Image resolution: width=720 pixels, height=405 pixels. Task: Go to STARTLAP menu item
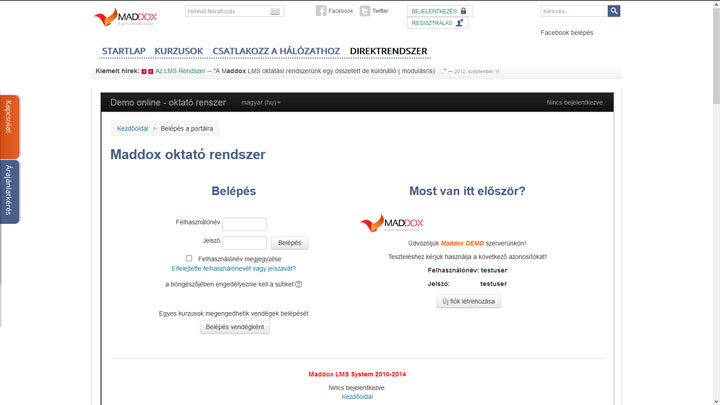124,51
